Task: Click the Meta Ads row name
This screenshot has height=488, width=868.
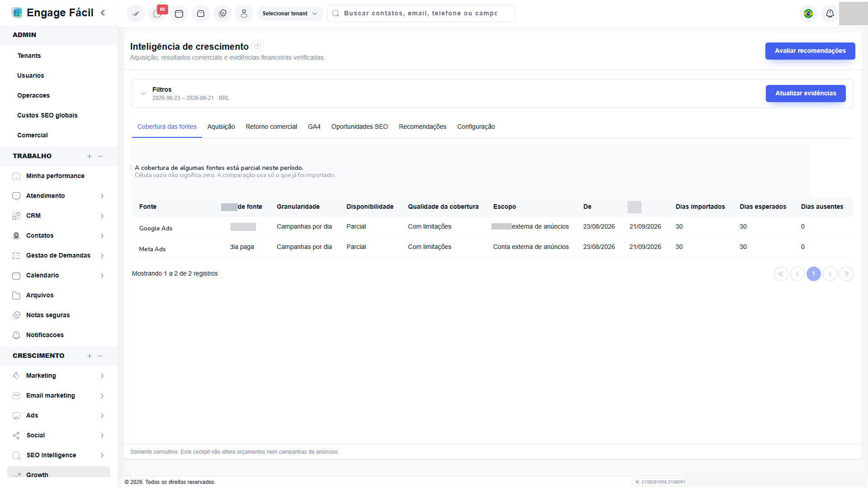Action: tap(152, 249)
